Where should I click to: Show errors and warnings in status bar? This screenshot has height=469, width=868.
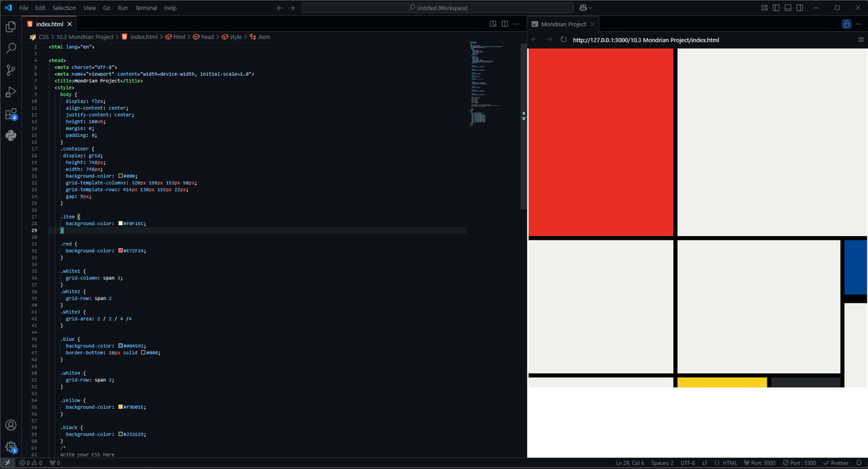click(31, 462)
